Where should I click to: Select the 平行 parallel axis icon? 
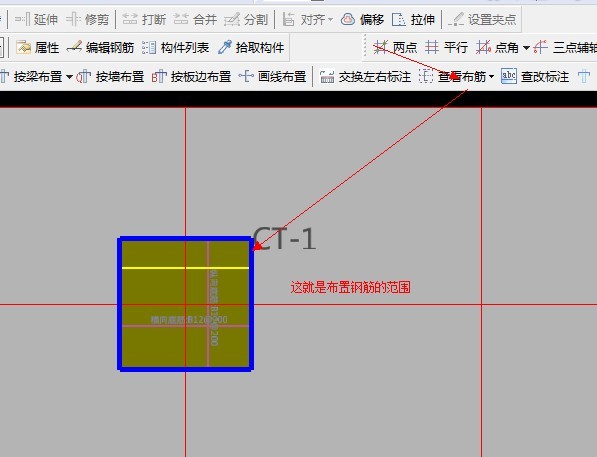click(x=432, y=47)
